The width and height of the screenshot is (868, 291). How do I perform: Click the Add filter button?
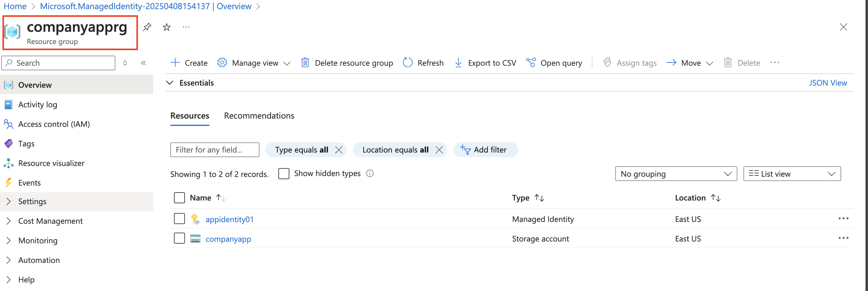[x=485, y=150]
